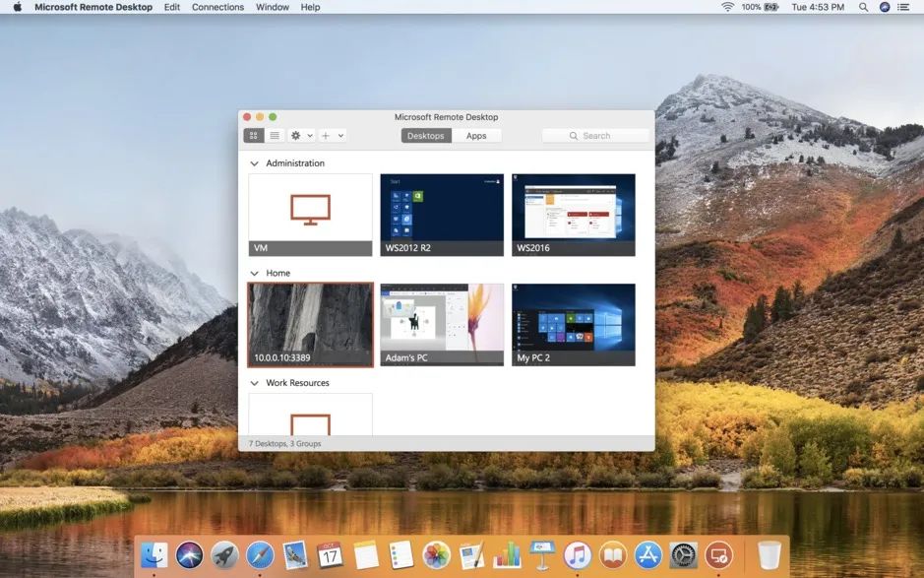924x578 pixels.
Task: Open the Help menu
Action: click(x=311, y=7)
